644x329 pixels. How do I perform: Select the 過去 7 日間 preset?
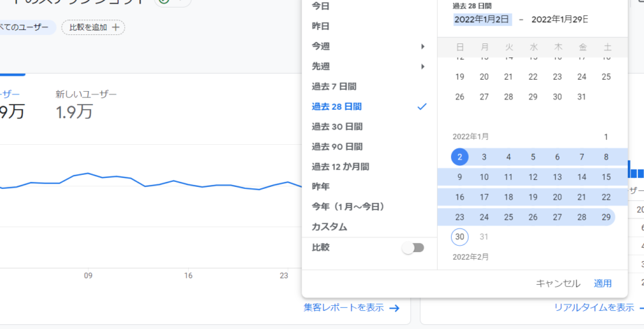[x=334, y=87]
